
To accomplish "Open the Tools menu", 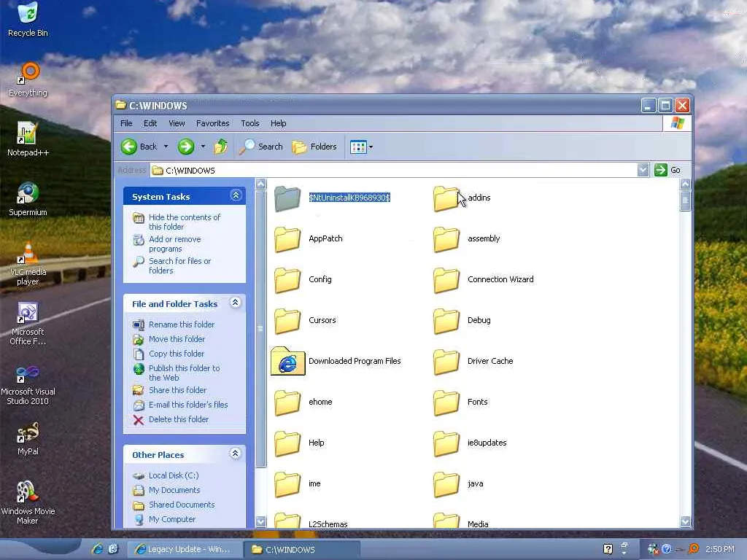I will 250,123.
